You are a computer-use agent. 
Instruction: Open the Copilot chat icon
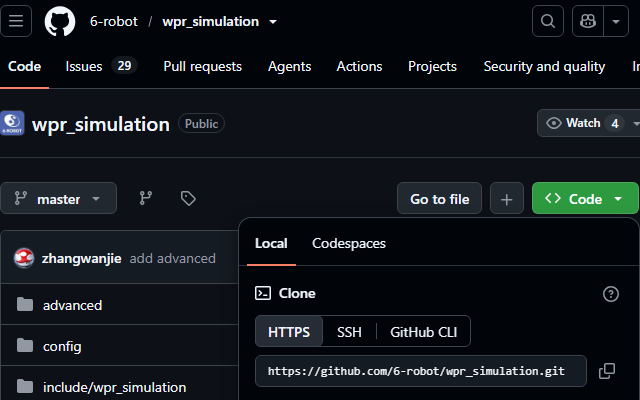[x=588, y=21]
